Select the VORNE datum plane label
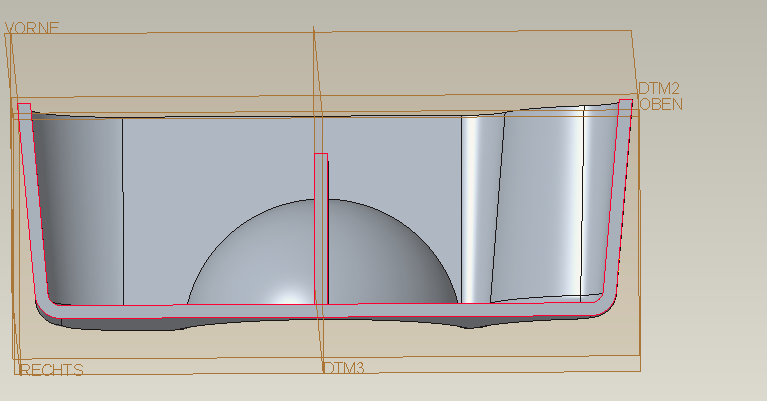Screen dimensions: 767x401 tap(31, 28)
